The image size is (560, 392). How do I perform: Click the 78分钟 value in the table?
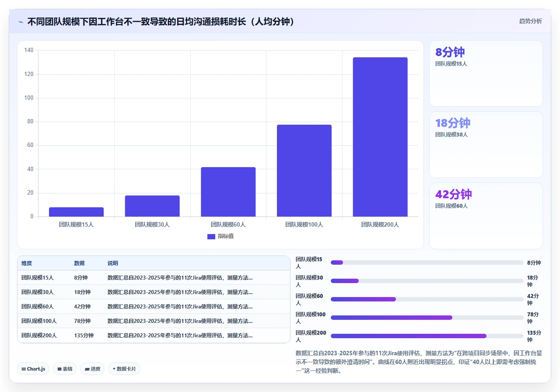pos(82,321)
